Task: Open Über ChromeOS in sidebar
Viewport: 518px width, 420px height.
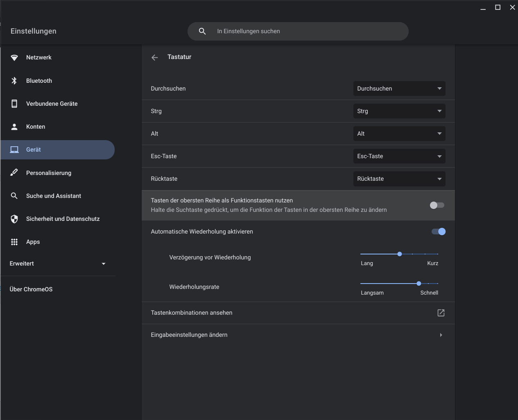Action: point(31,289)
